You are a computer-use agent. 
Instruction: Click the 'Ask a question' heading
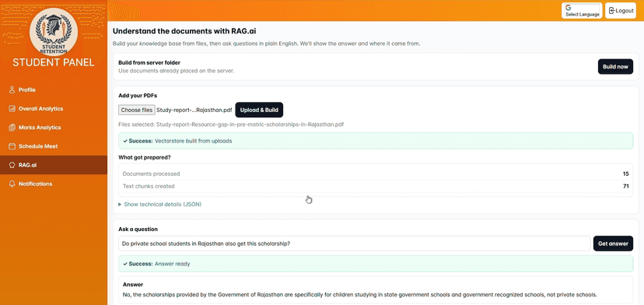(138, 230)
